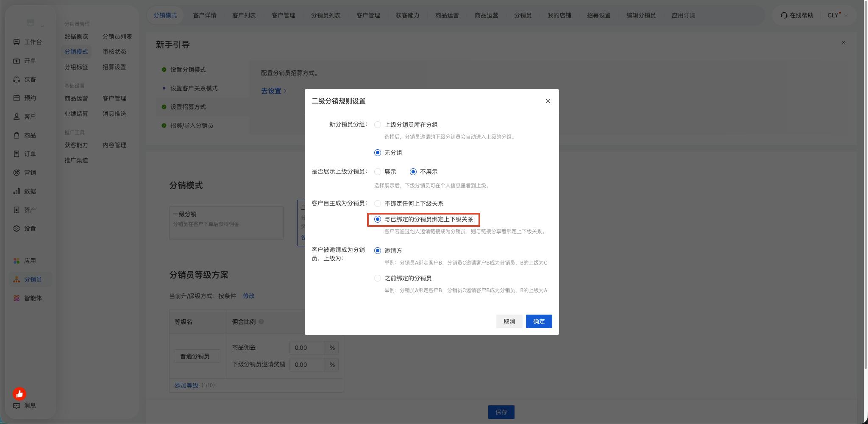868x424 pixels.
Task: Select 上级分销员所在分组 radio option
Action: 378,125
